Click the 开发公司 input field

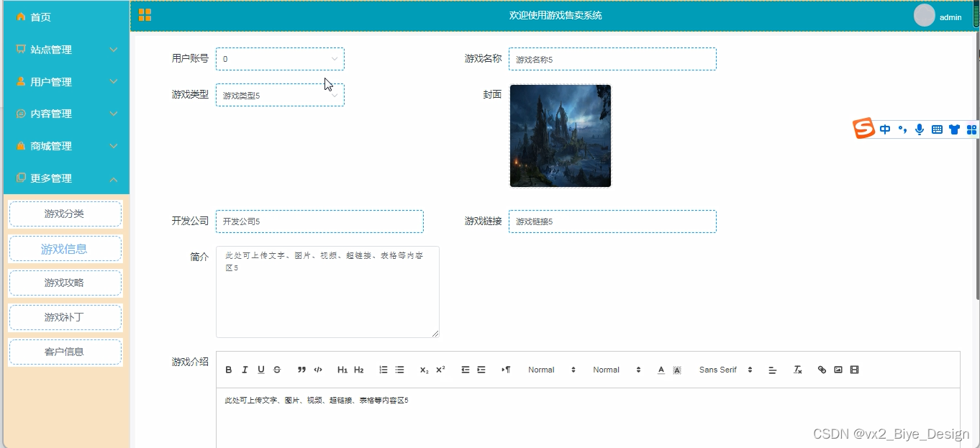319,221
